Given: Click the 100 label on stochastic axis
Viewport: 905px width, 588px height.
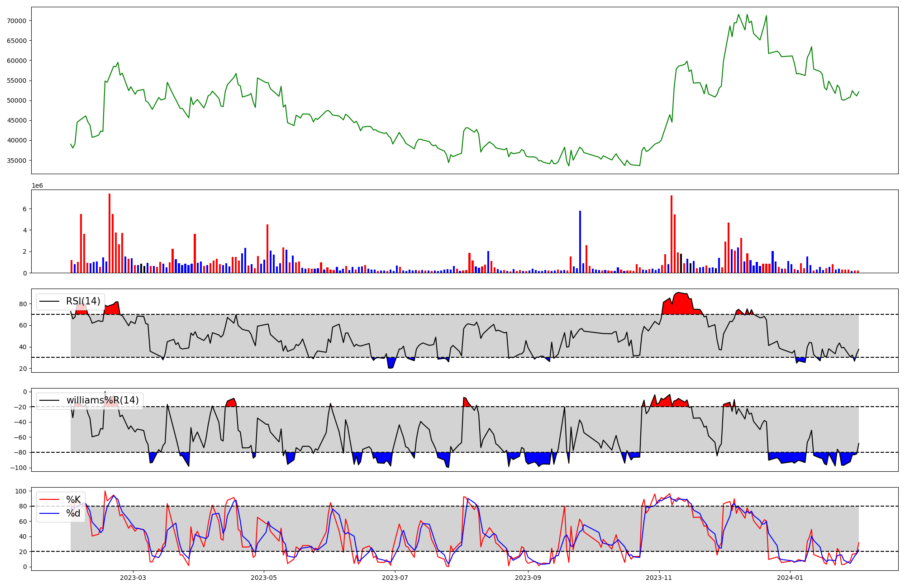Looking at the screenshot, I should click(x=21, y=491).
